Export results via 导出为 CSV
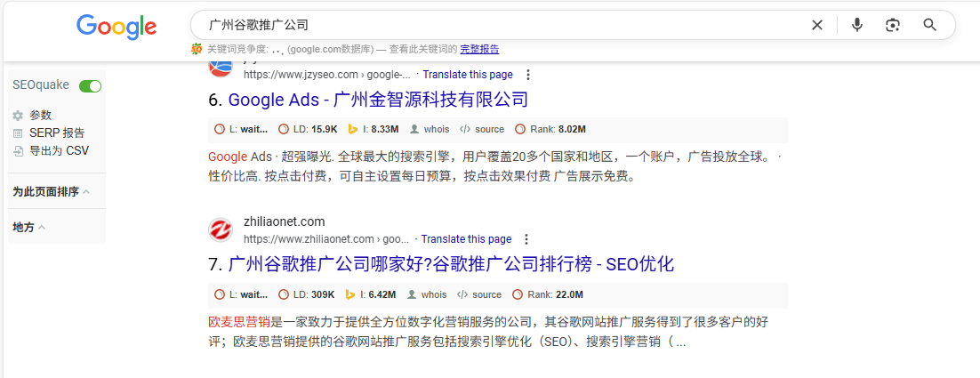The height and width of the screenshot is (378, 980). point(59,151)
